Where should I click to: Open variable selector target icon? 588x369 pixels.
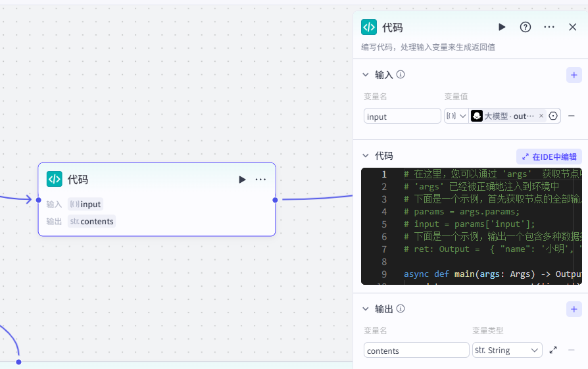(x=553, y=116)
